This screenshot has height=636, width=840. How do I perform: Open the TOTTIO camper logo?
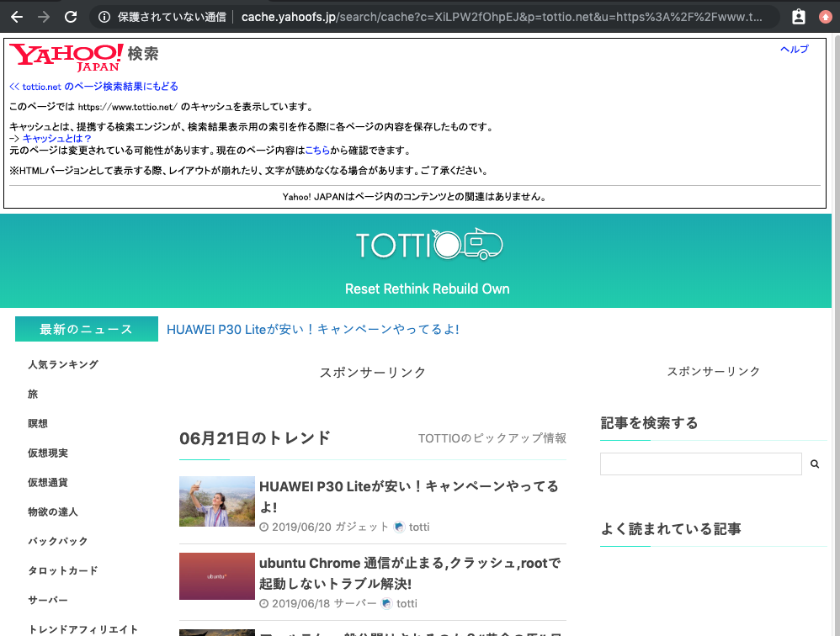tap(429, 244)
